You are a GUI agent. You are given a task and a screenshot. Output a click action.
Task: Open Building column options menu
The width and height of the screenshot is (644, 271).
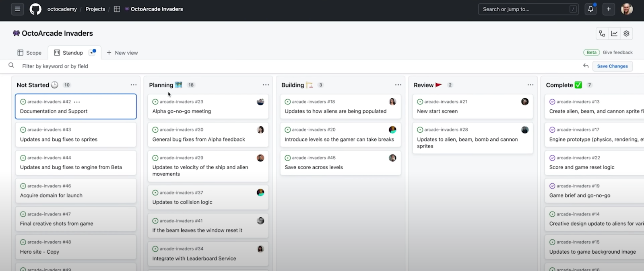tap(398, 85)
